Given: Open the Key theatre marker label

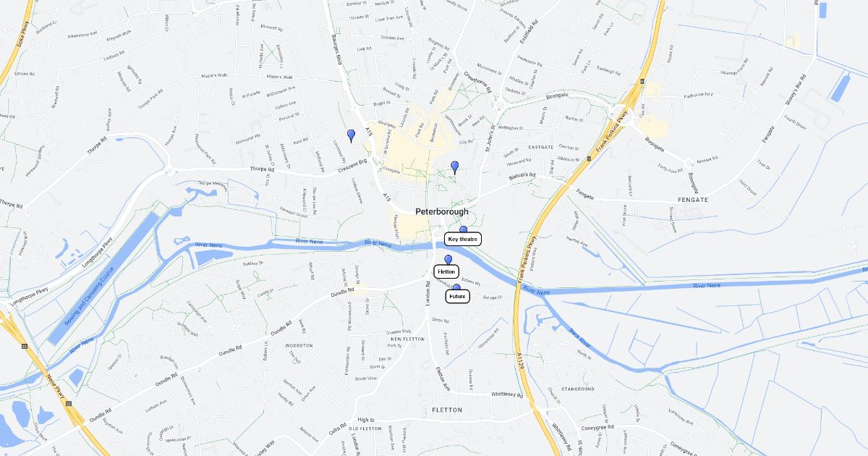Looking at the screenshot, I should tap(463, 239).
